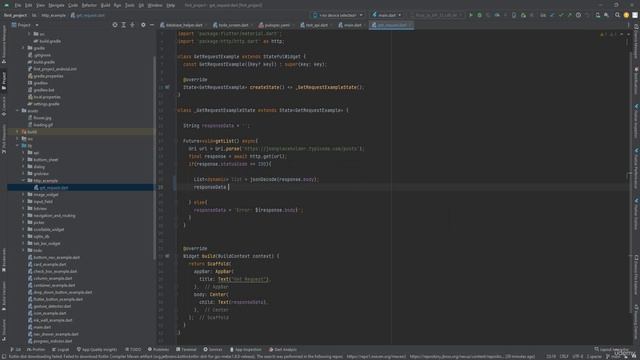Expand the bottom_sheet folder
Screen dimensions: 640x360
(x=23, y=160)
